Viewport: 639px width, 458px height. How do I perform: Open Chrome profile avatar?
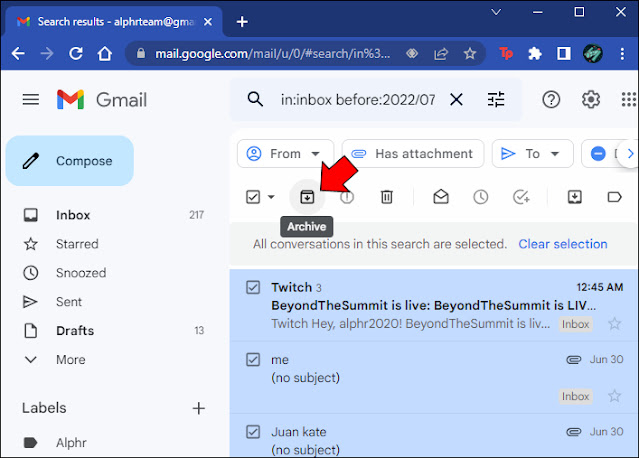click(593, 53)
